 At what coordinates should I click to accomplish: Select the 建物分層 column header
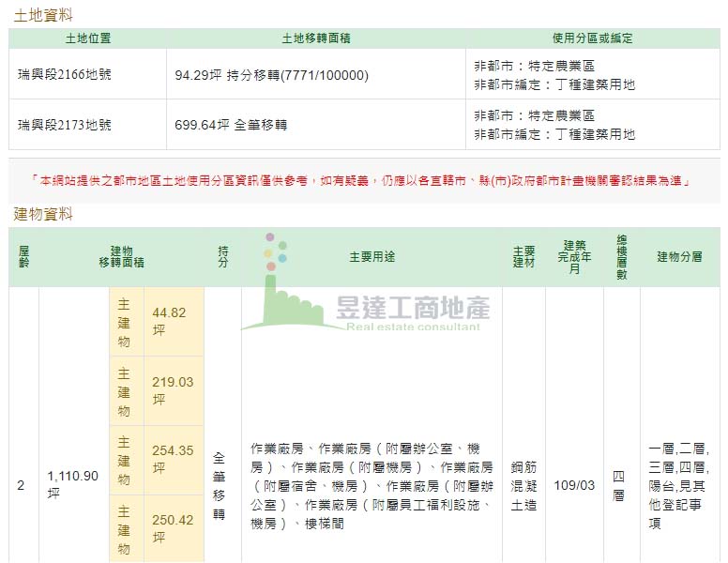679,257
